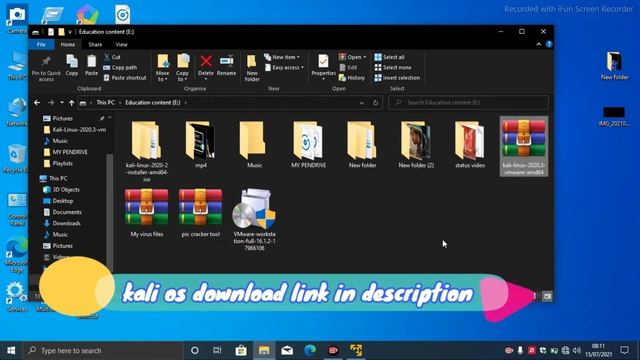The width and height of the screenshot is (640, 360).
Task: Select kali-linux-2020.3-vmware-amd64 archive
Action: pyautogui.click(x=524, y=147)
